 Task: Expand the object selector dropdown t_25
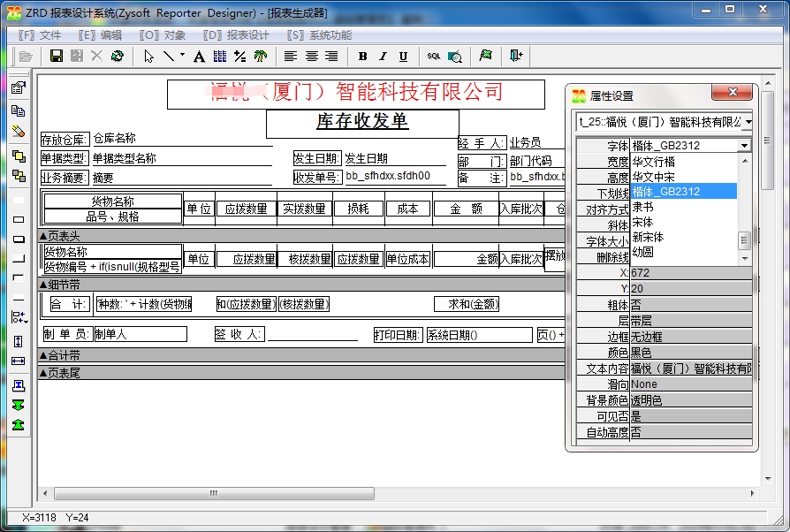(x=748, y=122)
